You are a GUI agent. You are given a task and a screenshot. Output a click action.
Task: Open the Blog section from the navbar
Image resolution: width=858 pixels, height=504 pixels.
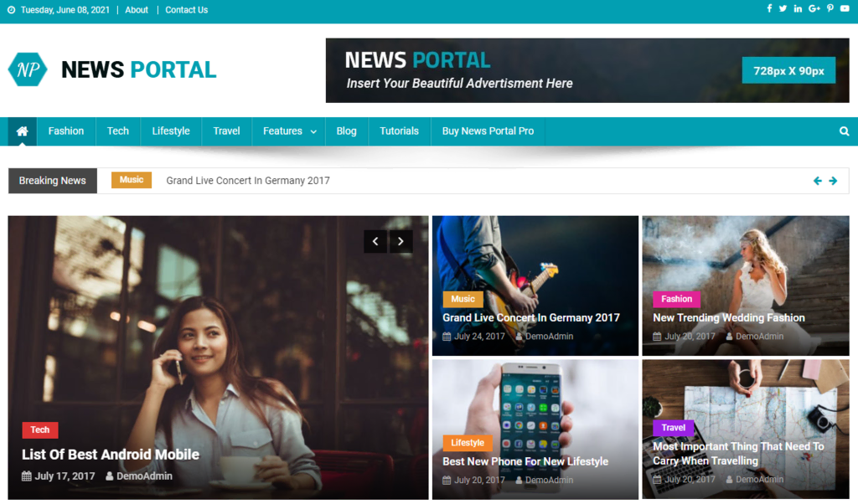[346, 131]
